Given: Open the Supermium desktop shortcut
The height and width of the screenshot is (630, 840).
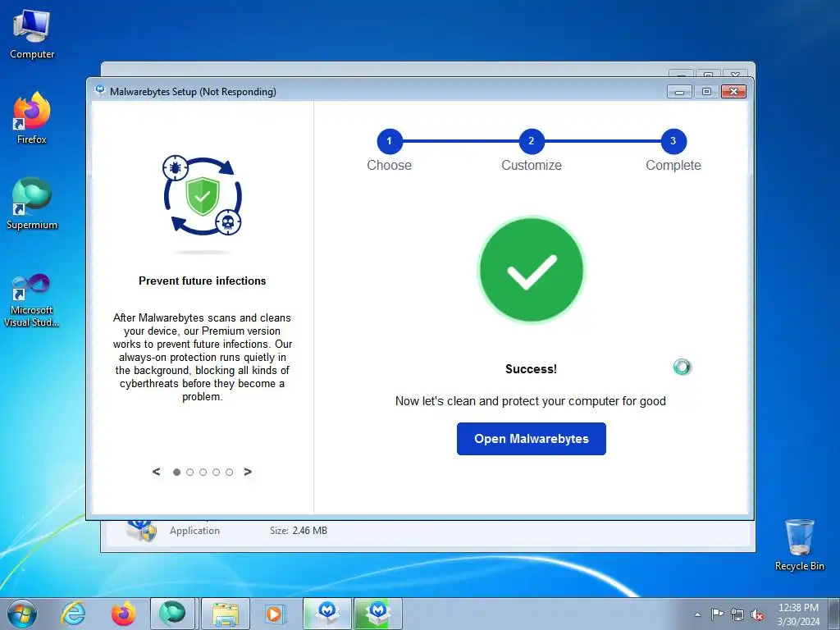Looking at the screenshot, I should click(x=32, y=203).
